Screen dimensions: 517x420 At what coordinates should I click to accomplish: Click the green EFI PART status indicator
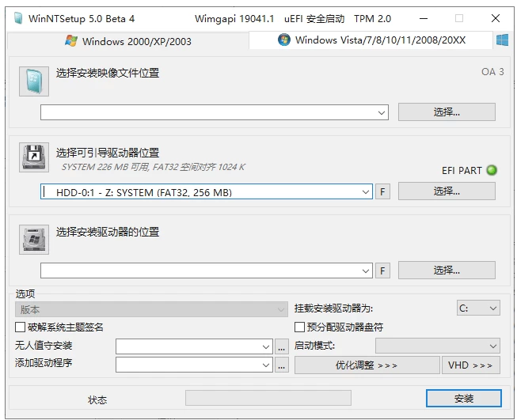(492, 170)
